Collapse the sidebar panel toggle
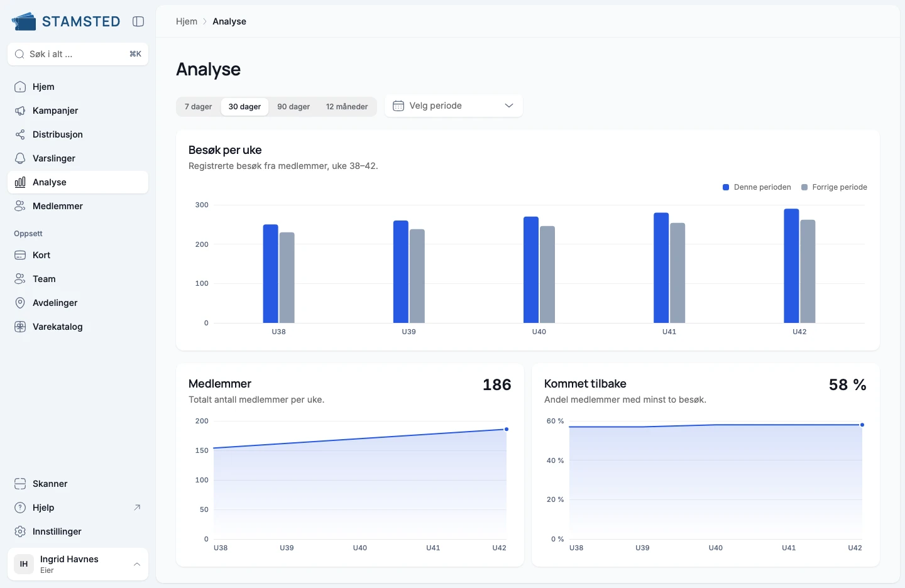 click(x=138, y=21)
